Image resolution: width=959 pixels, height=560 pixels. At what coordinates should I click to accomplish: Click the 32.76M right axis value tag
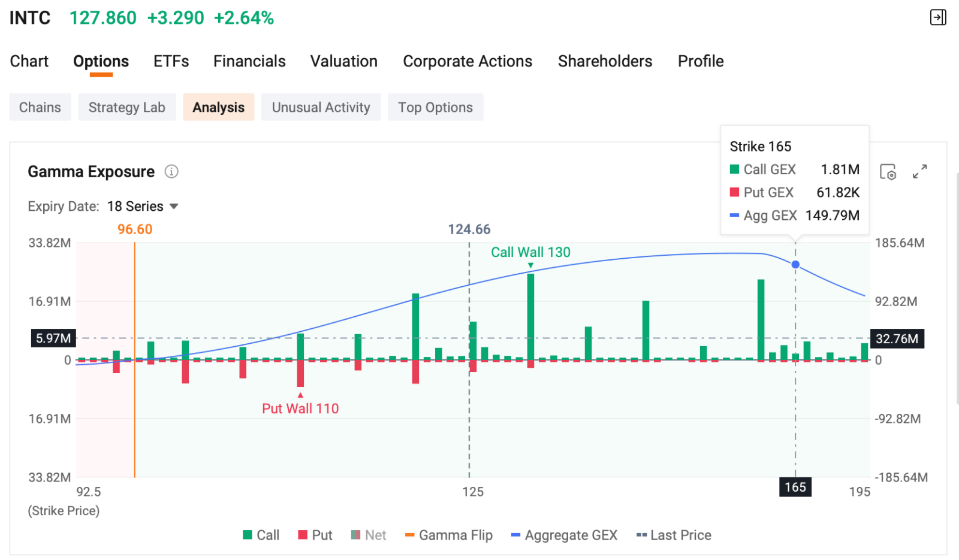tap(897, 339)
